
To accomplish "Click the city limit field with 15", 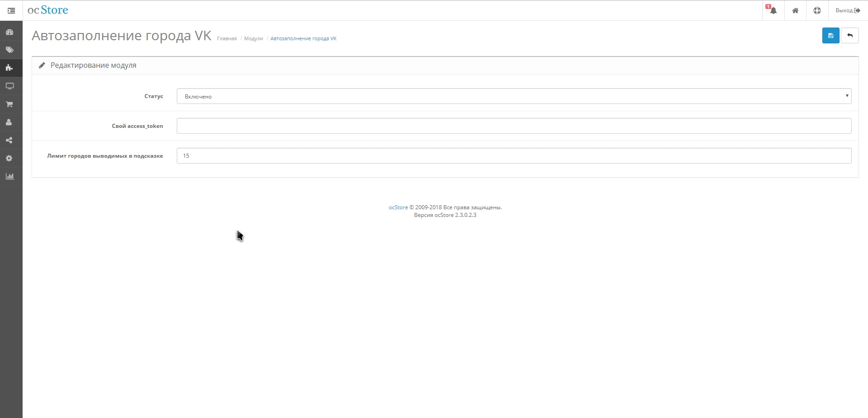I will [x=514, y=156].
